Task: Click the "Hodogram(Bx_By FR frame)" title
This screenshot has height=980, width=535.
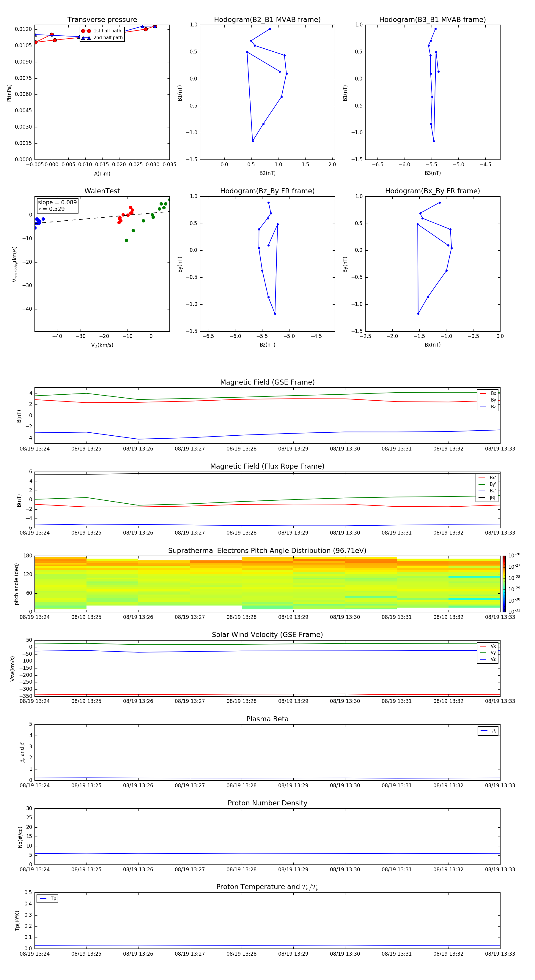Action: (432, 191)
